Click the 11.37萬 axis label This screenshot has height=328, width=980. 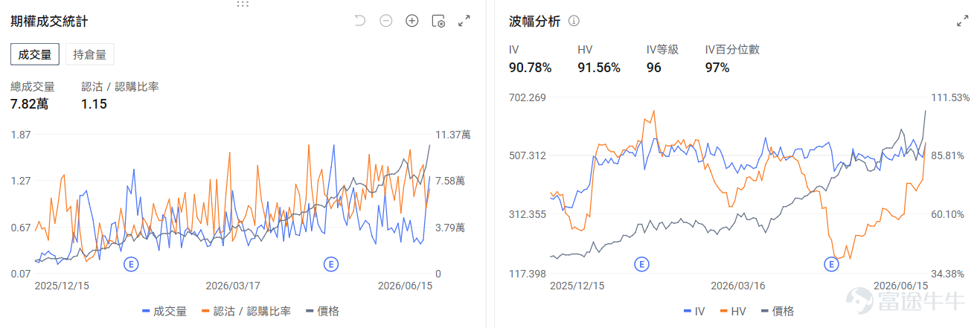pos(453,135)
